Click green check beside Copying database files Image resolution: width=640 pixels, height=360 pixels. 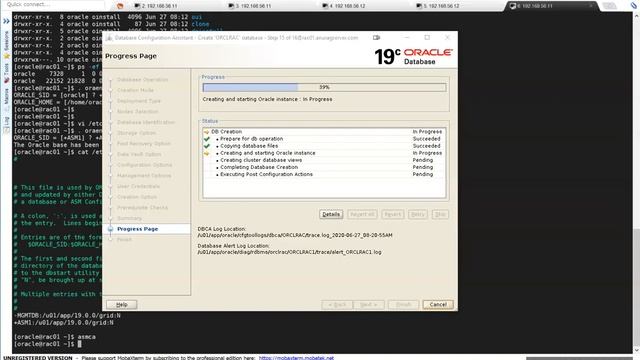tap(207, 146)
